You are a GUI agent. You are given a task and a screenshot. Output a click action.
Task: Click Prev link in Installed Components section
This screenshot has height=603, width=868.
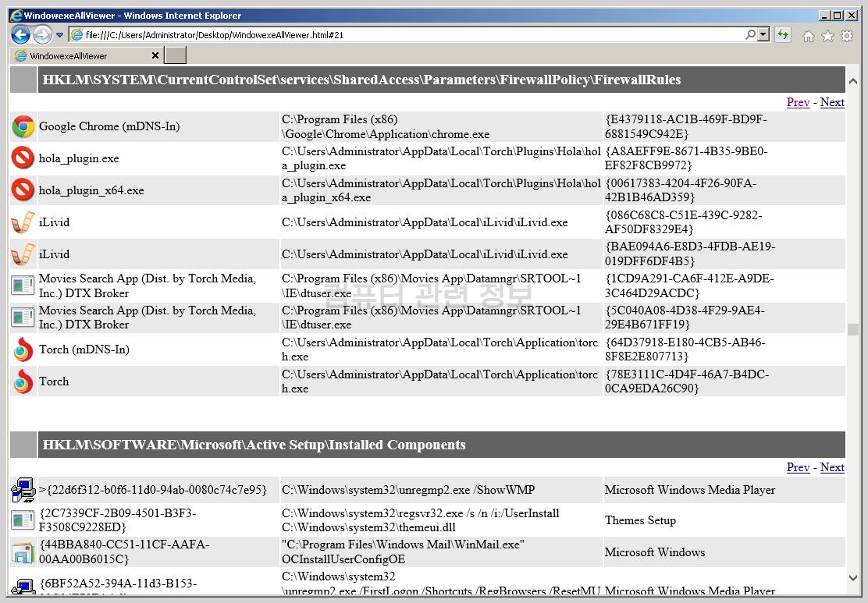[x=798, y=467]
